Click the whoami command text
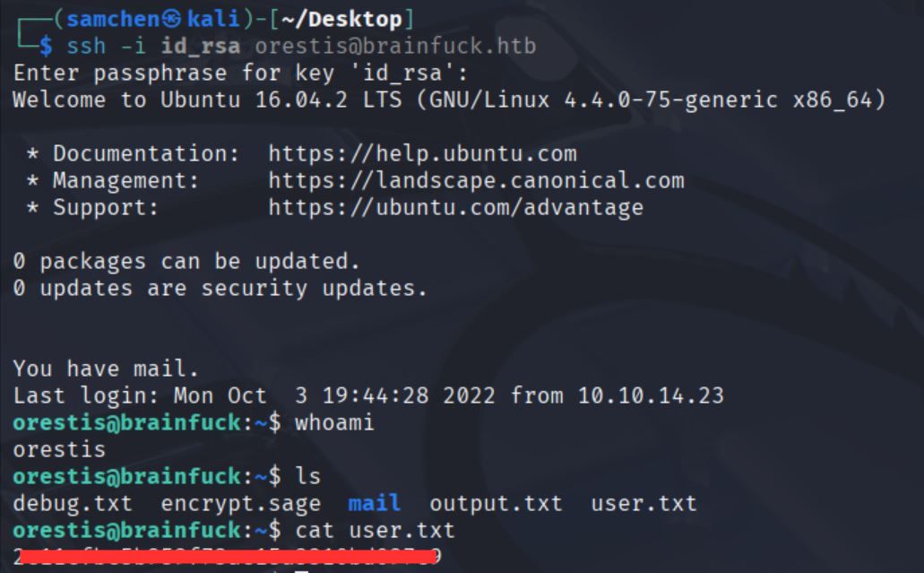This screenshot has width=924, height=573. (x=334, y=422)
